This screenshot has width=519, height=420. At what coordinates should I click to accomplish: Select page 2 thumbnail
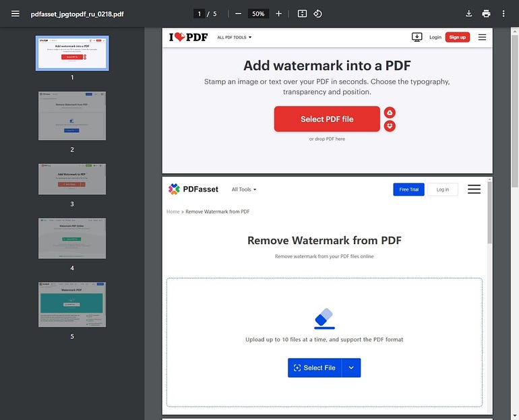coord(72,116)
